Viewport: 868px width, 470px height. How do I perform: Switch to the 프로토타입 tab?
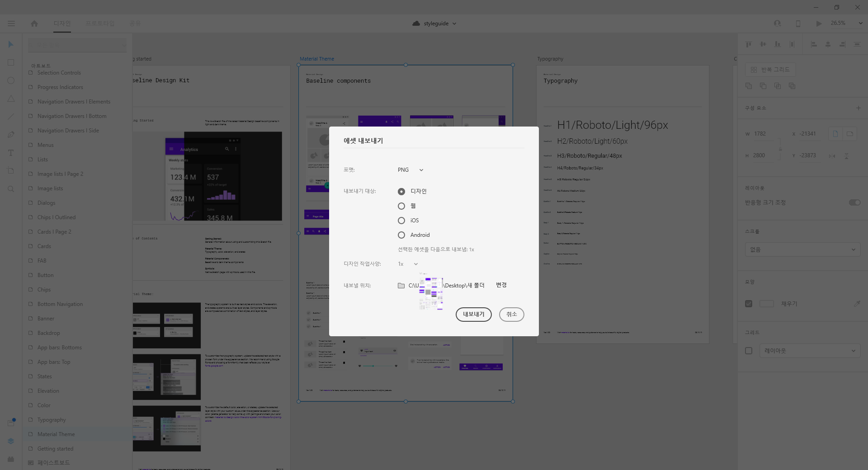coord(100,23)
